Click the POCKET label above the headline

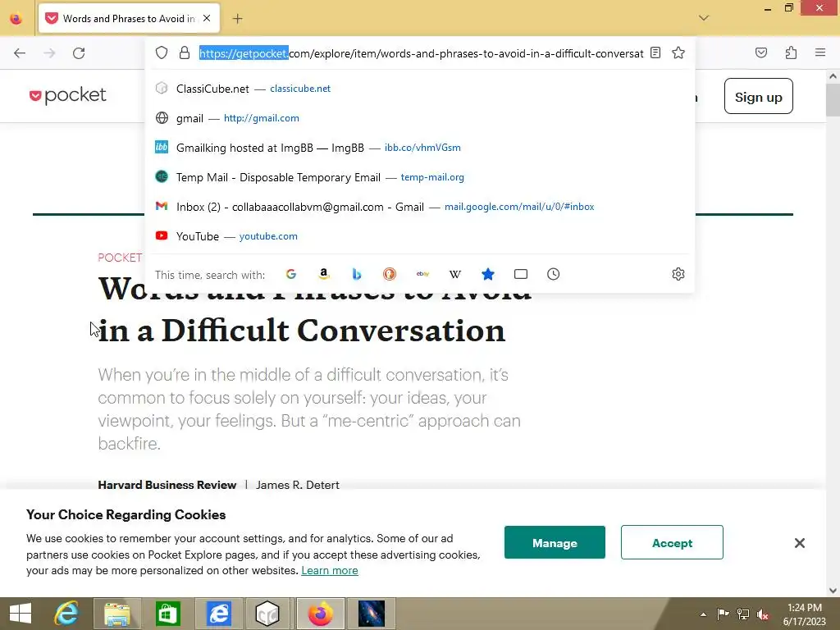[x=120, y=258]
